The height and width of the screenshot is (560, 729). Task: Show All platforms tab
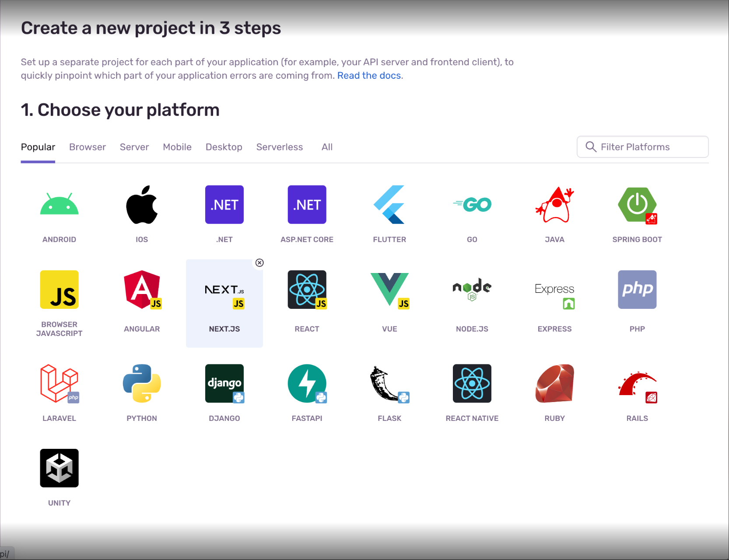pos(327,147)
